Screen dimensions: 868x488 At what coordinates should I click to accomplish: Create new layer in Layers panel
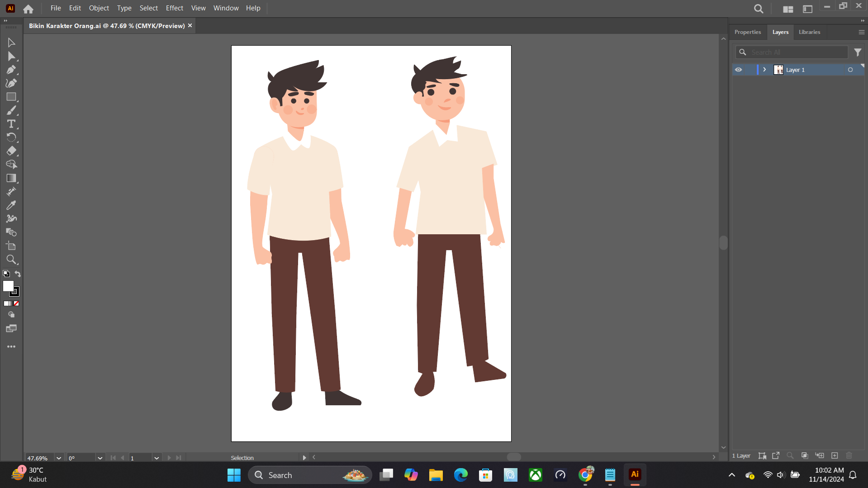coord(835,456)
